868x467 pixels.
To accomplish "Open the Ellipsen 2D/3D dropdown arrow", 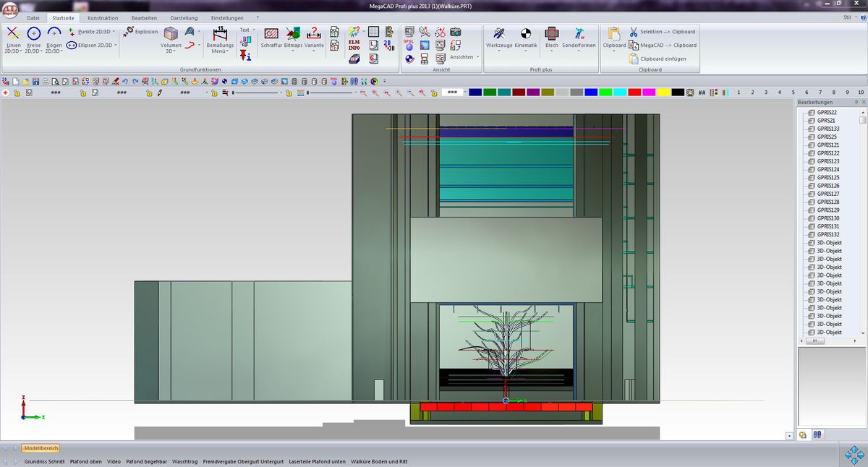I will [x=115, y=45].
